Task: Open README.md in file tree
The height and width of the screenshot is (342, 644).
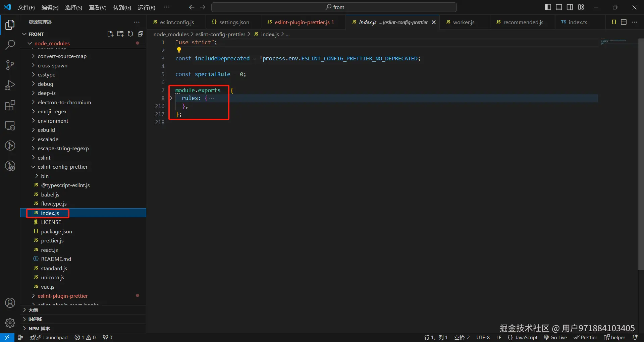Action: (x=56, y=259)
